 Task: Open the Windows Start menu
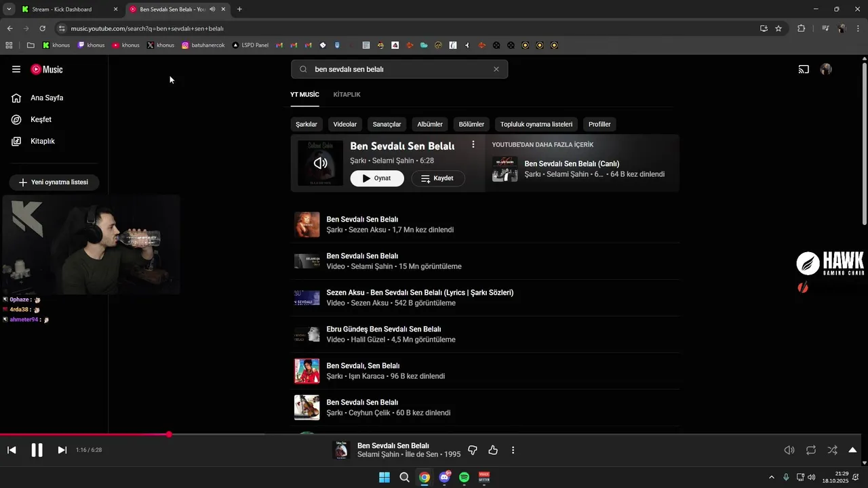point(384,477)
